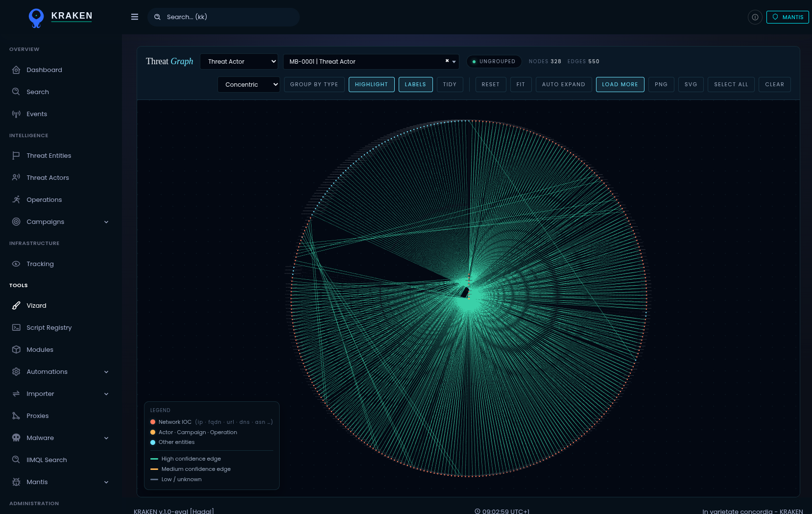The image size is (812, 514).
Task: Toggle GROUP BY TYPE
Action: pyautogui.click(x=314, y=85)
